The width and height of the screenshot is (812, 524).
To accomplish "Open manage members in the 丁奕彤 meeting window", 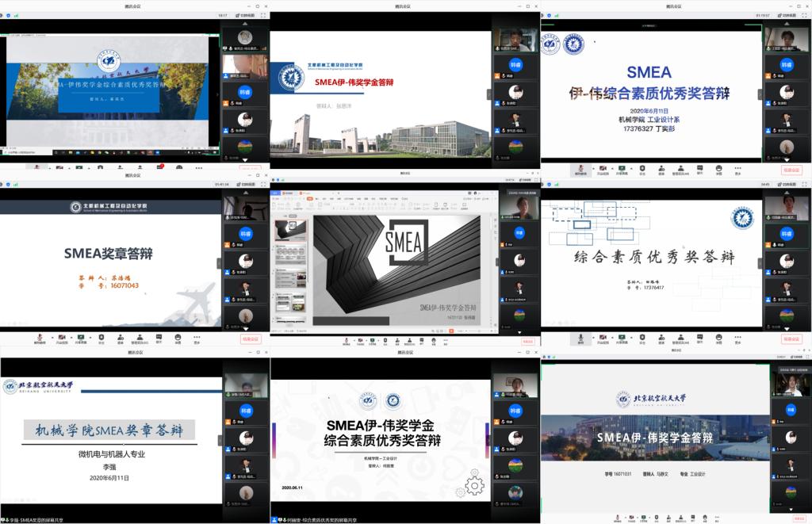I will (x=680, y=169).
